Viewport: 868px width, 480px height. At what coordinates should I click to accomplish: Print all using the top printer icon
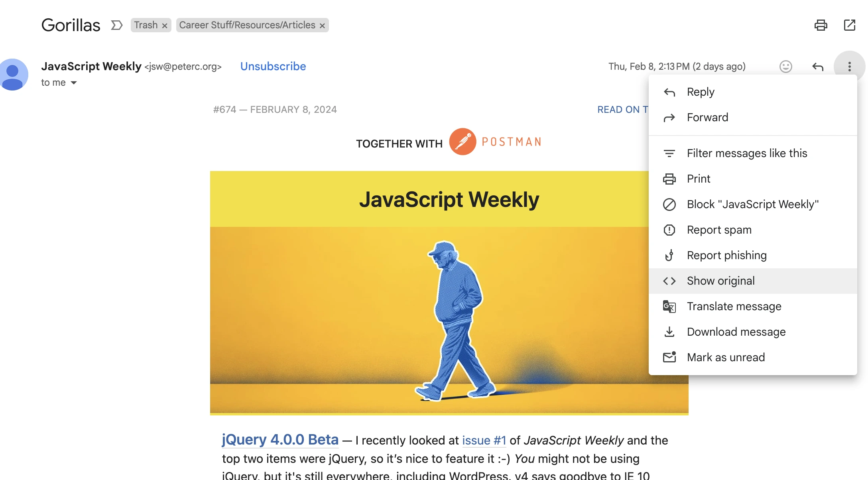click(821, 25)
